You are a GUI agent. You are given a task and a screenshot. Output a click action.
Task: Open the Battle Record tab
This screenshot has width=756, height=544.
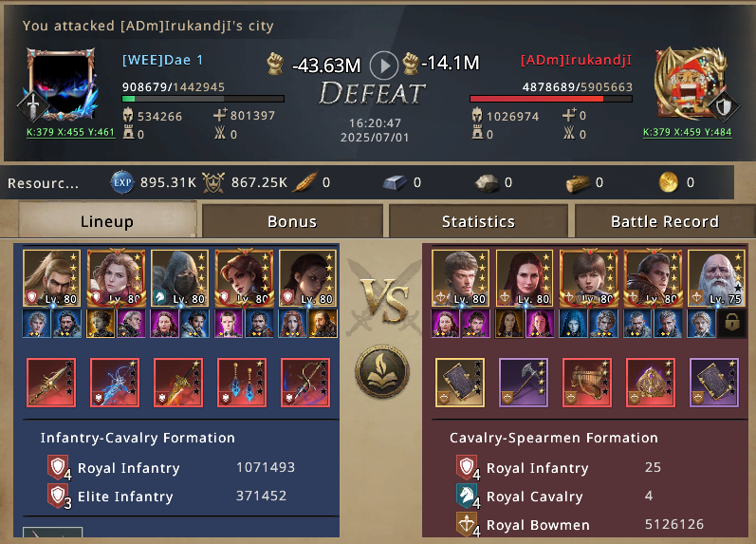pos(664,221)
